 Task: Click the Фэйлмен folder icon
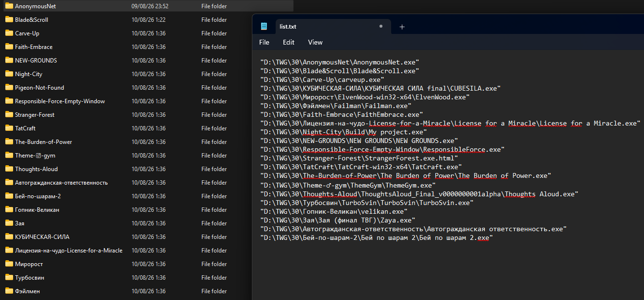(x=9, y=291)
